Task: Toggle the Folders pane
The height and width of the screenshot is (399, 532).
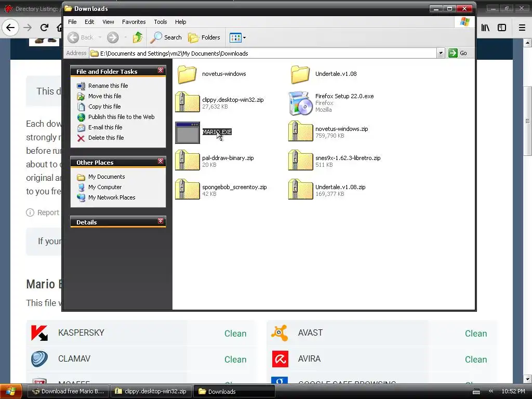Action: [204, 37]
